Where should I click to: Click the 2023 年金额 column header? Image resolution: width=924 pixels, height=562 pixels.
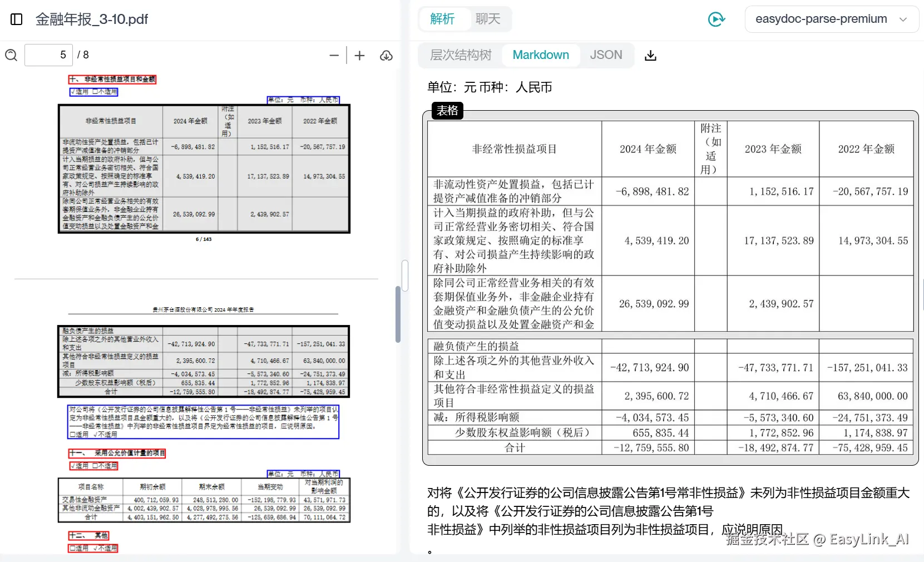[x=773, y=149]
